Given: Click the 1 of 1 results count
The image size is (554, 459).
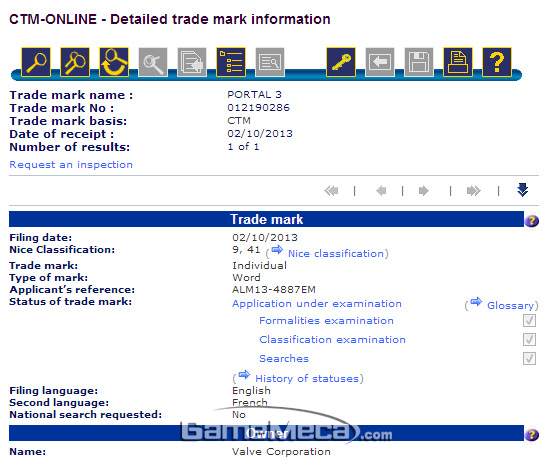Looking at the screenshot, I should pyautogui.click(x=243, y=147).
